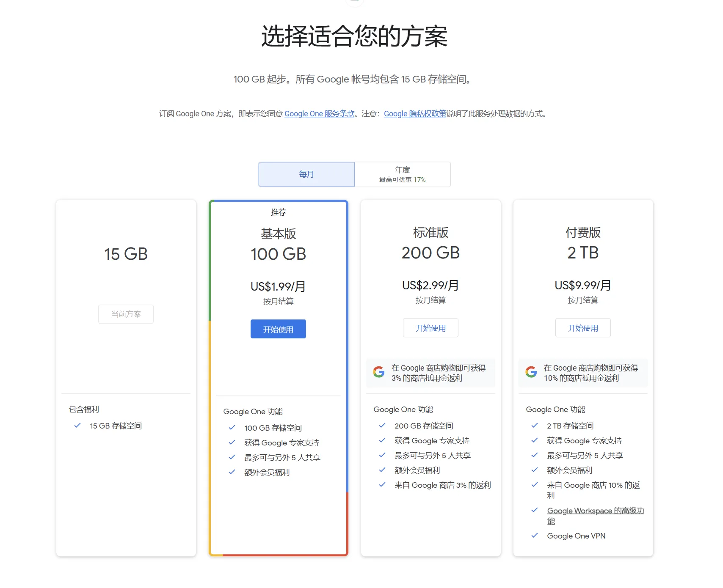Screen dimensions: 723x588
Task: Click the US$1.99/月 price on 基本版
Action: [278, 287]
